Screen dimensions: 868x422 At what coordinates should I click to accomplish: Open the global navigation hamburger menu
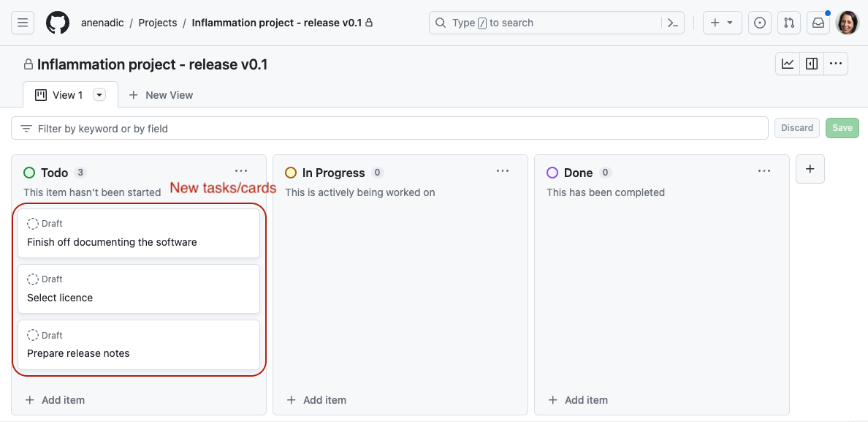click(23, 23)
